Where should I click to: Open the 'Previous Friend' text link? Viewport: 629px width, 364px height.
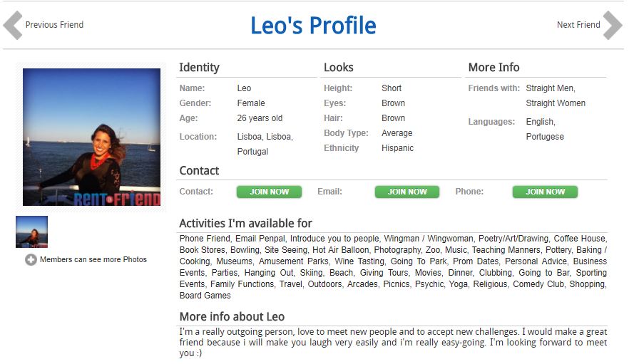click(54, 25)
